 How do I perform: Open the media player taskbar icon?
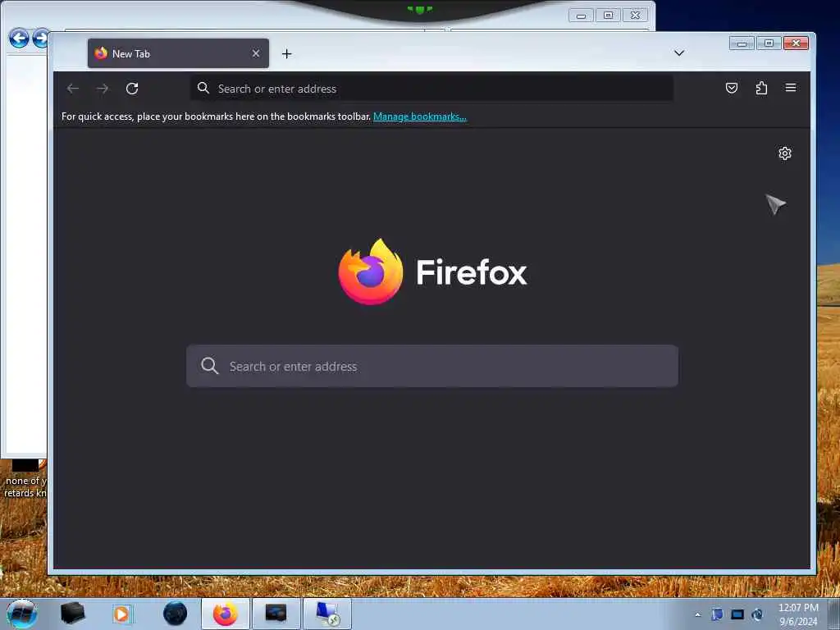click(x=121, y=614)
